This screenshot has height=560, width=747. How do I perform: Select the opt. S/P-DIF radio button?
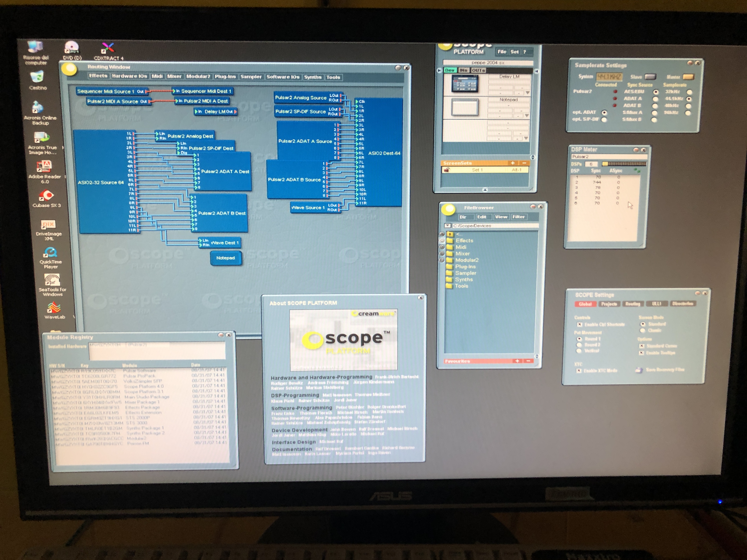(604, 119)
